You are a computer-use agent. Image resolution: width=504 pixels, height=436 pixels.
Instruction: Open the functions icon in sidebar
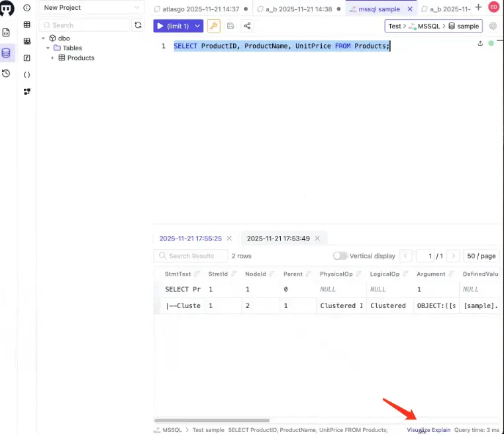pyautogui.click(x=27, y=58)
